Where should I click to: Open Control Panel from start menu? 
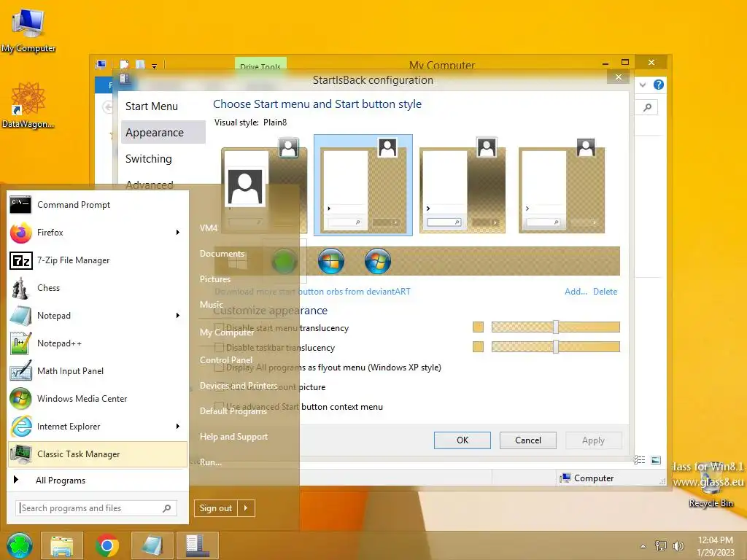click(226, 360)
